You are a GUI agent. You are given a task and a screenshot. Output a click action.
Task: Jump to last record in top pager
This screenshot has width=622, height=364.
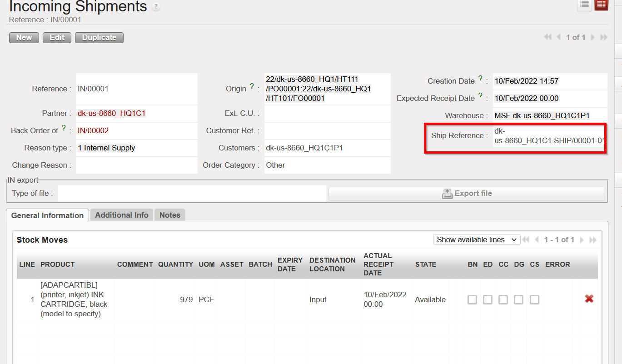pyautogui.click(x=604, y=37)
